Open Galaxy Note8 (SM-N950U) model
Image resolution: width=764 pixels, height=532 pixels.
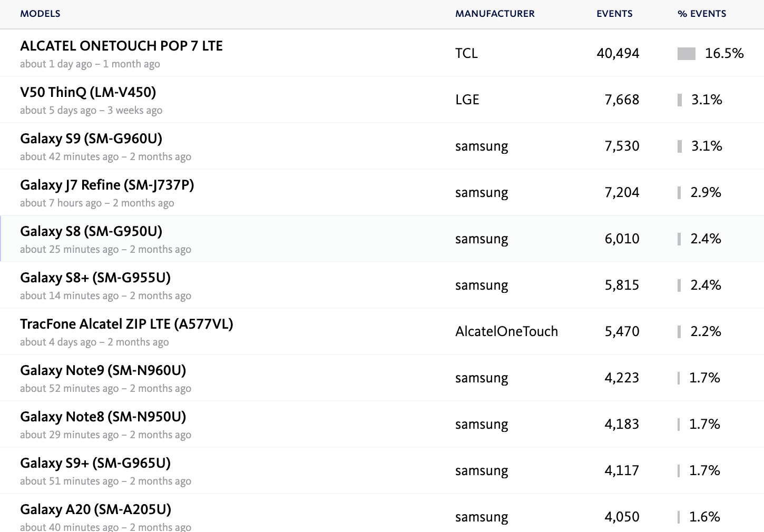[103, 417]
